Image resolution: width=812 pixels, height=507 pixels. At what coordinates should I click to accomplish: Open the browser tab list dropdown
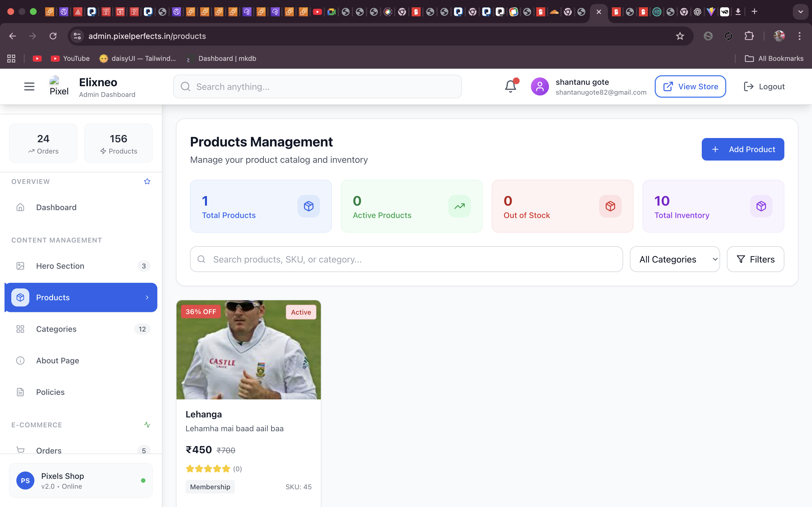click(x=800, y=12)
